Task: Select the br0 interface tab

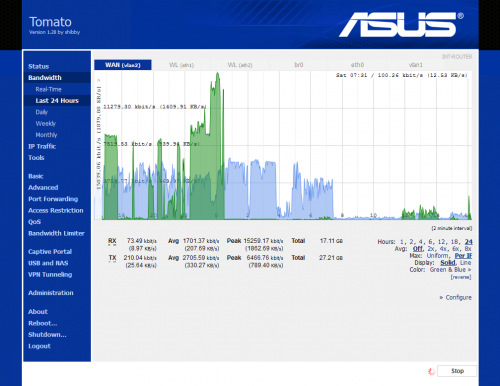Action: 299,65
